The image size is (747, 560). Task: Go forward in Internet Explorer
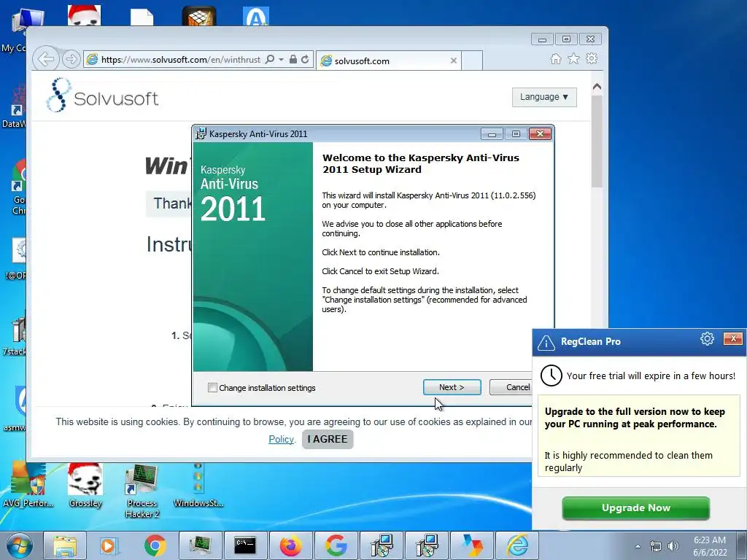[71, 60]
